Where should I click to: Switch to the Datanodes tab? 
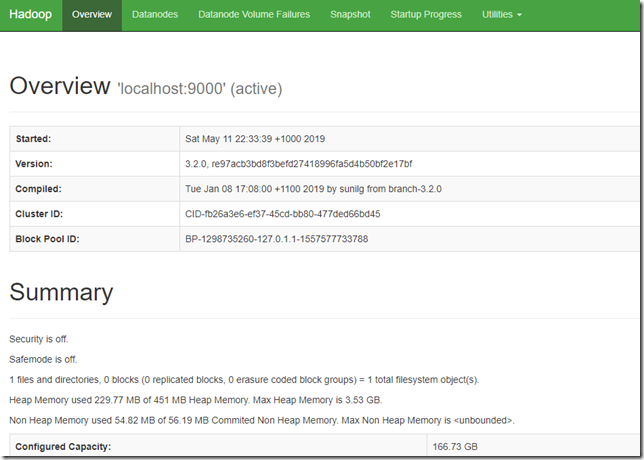click(x=155, y=15)
